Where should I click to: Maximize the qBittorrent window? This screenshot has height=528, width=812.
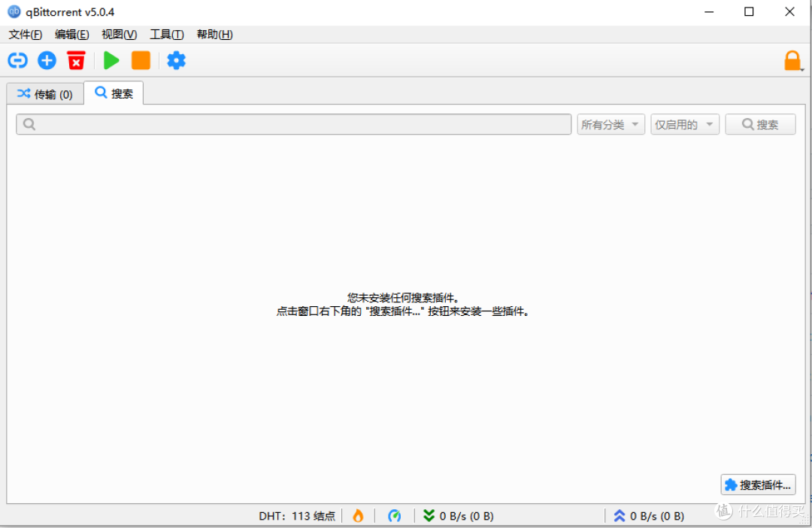pyautogui.click(x=749, y=11)
